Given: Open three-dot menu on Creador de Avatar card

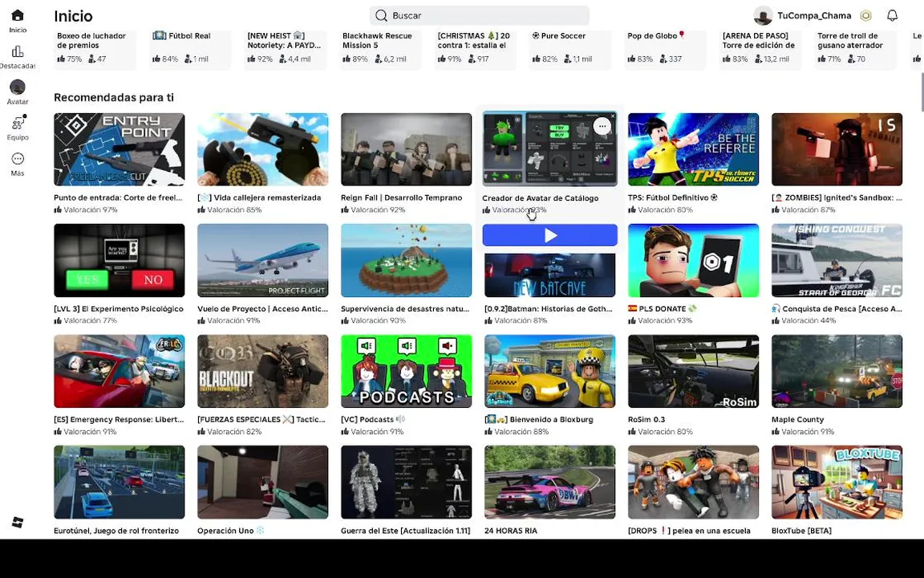Looking at the screenshot, I should [x=602, y=126].
